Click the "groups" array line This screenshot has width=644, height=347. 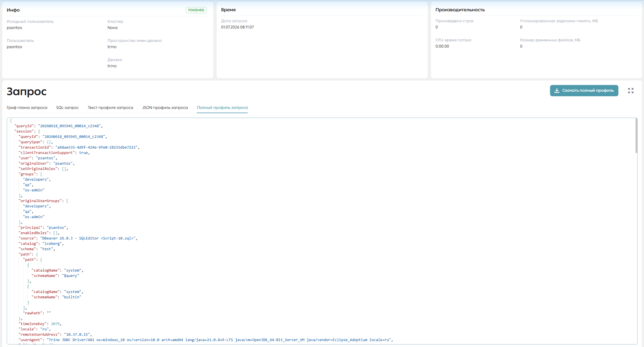[30, 174]
